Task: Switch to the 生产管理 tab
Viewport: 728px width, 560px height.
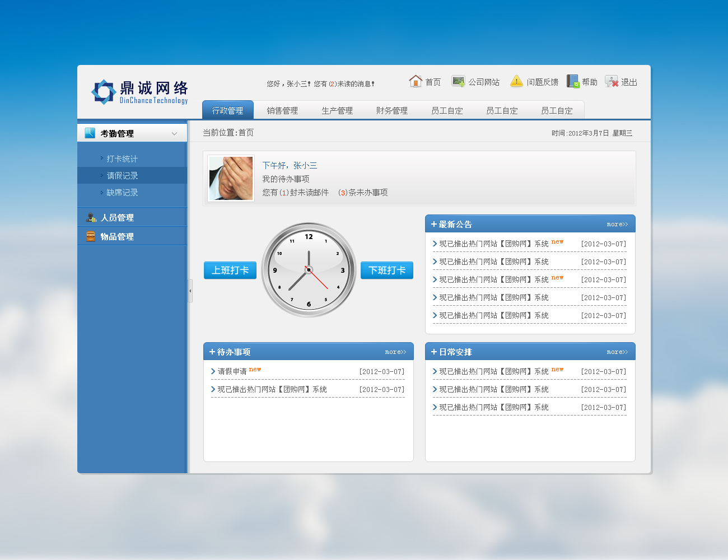Action: point(337,110)
